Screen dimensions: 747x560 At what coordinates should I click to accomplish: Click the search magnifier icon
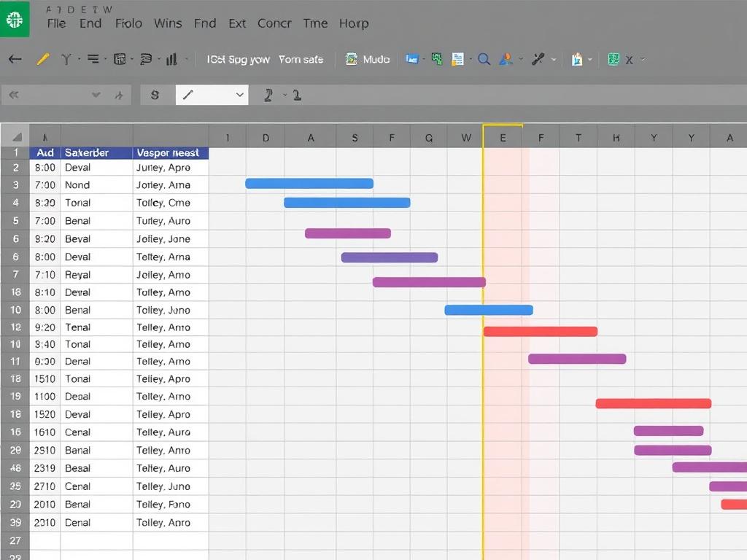tap(484, 58)
